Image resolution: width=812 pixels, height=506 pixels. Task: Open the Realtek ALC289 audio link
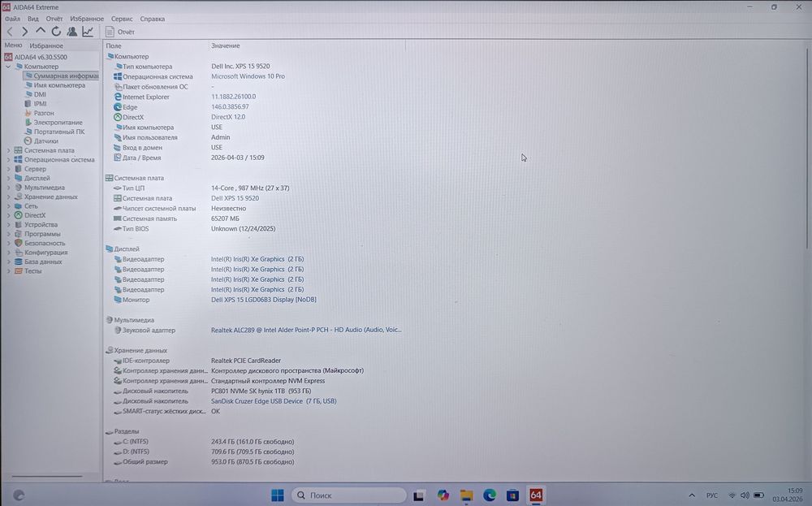(x=306, y=330)
